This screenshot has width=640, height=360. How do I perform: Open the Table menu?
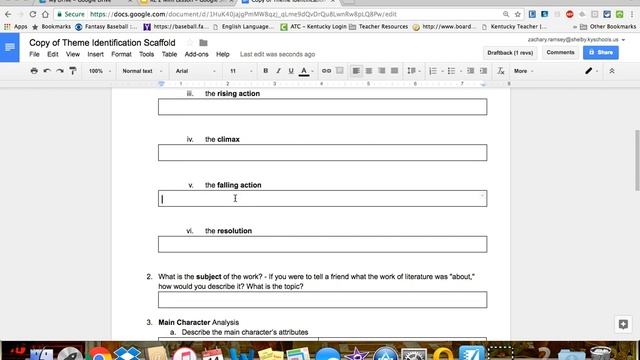(169, 54)
